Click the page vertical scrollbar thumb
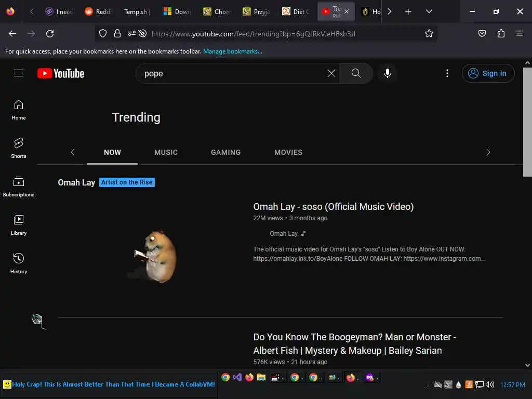The width and height of the screenshot is (532, 399). (x=527, y=122)
